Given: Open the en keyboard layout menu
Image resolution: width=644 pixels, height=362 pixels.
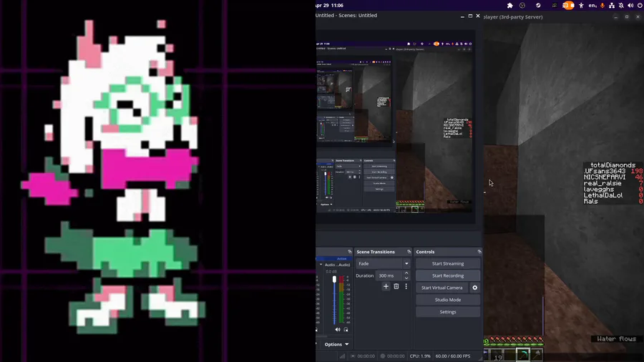Looking at the screenshot, I should pyautogui.click(x=592, y=5).
